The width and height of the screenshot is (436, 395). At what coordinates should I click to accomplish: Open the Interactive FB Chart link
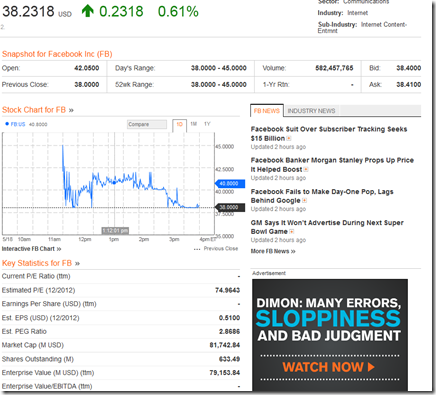point(31,249)
